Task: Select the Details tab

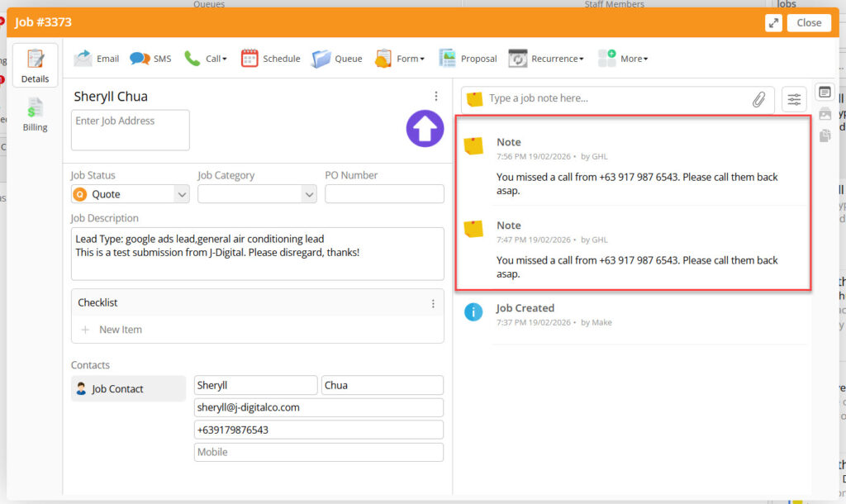Action: point(35,66)
